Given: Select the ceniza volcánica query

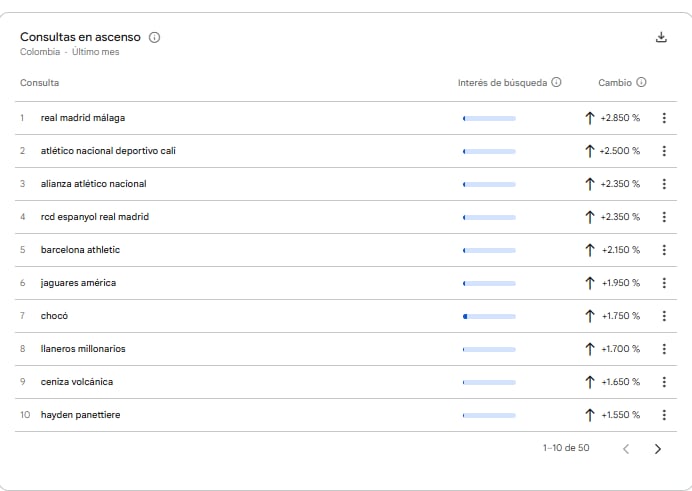Looking at the screenshot, I should pos(77,382).
